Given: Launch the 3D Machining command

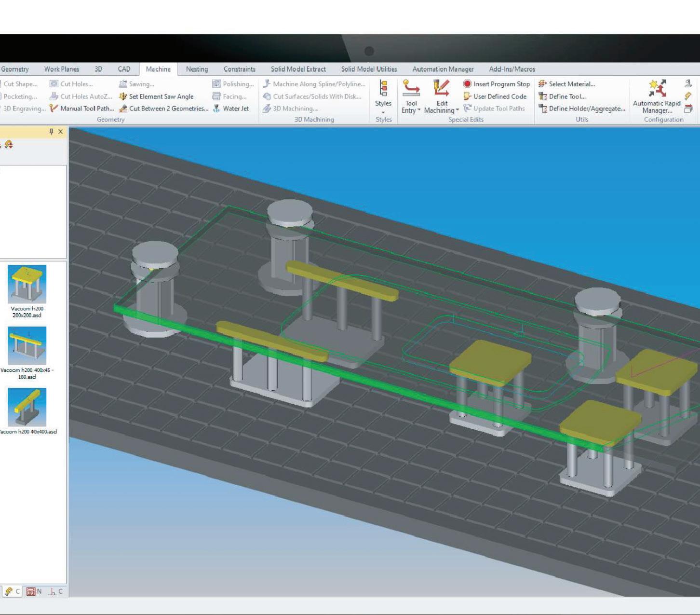Looking at the screenshot, I should pyautogui.click(x=291, y=109).
